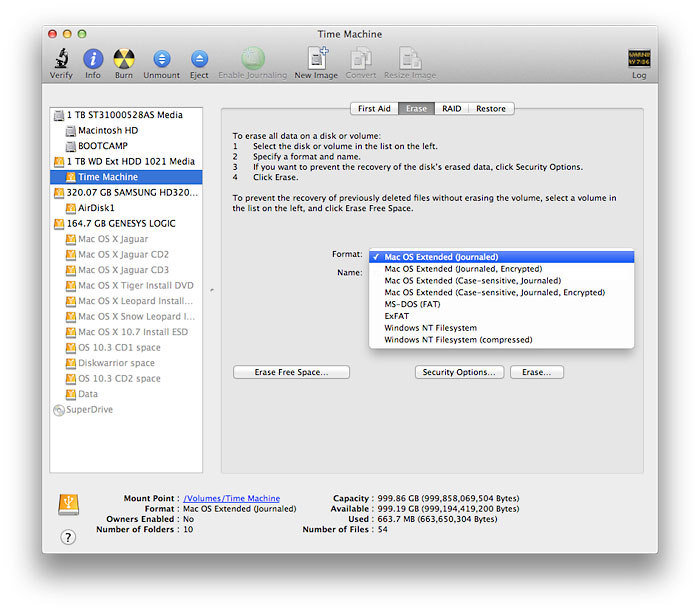The height and width of the screenshot is (612, 700).
Task: Select the 164.7 GB GENESYS LOGIC disk
Action: click(126, 224)
